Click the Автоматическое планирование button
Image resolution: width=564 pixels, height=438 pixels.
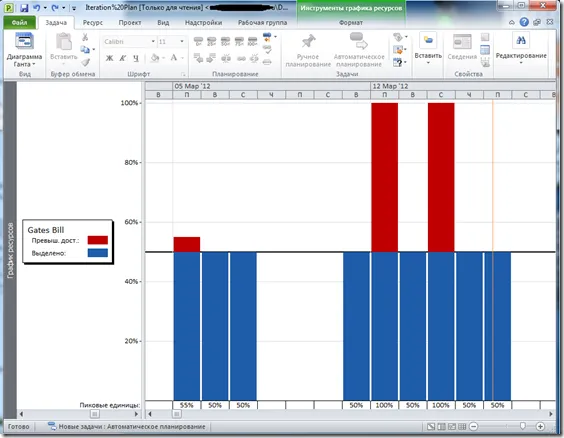coord(359,50)
